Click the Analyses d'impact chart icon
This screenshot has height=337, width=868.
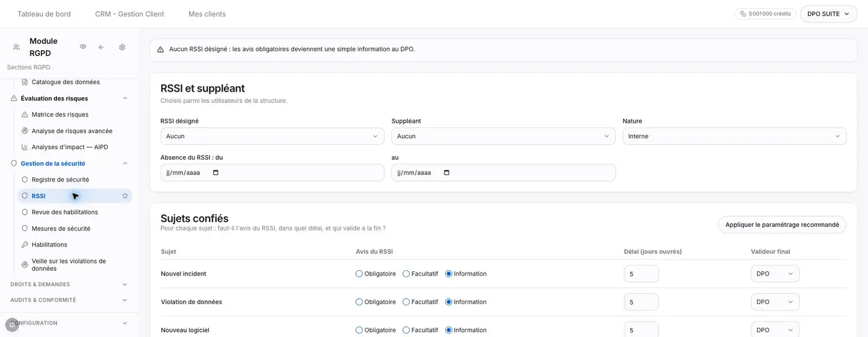coord(25,147)
